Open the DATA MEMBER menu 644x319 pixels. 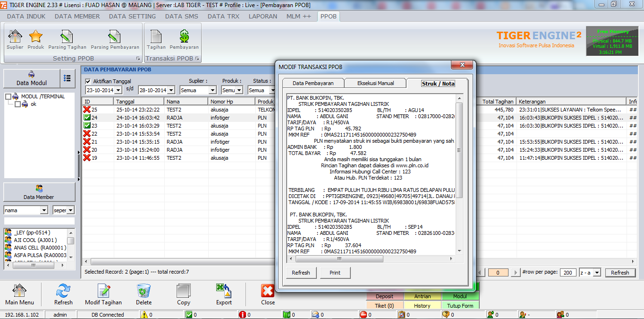76,16
